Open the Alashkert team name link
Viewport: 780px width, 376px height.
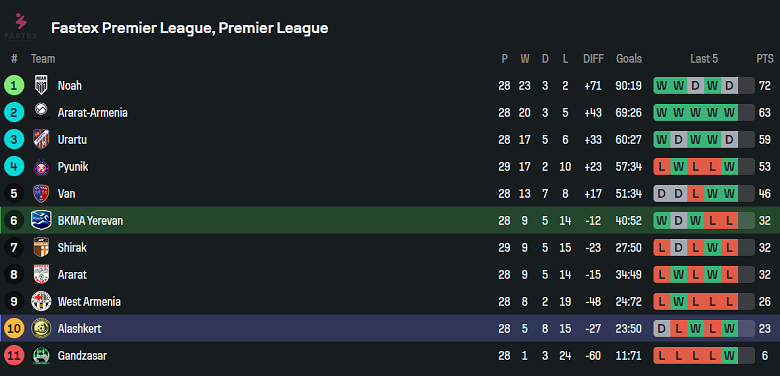(80, 328)
